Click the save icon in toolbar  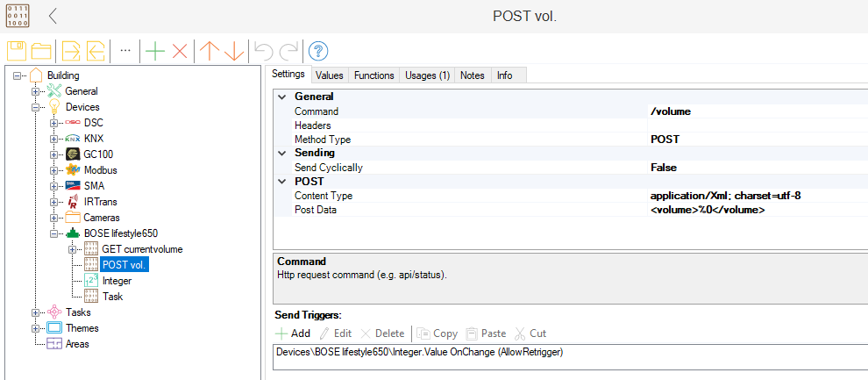click(x=17, y=51)
